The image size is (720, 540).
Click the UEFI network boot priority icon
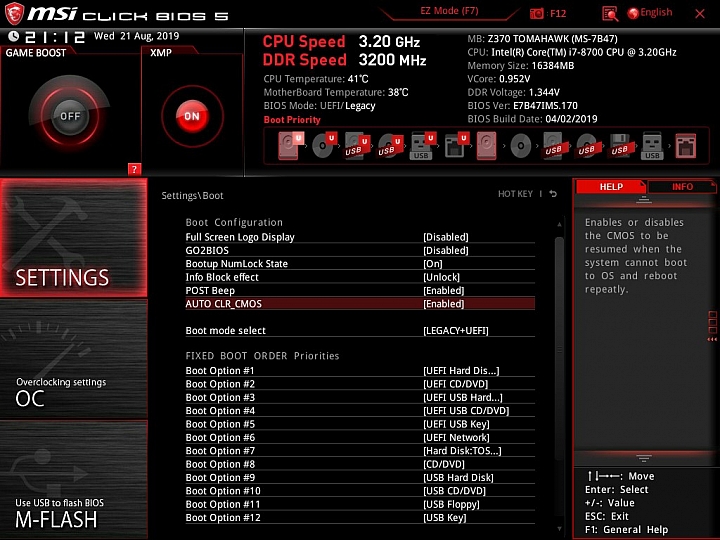[x=456, y=146]
